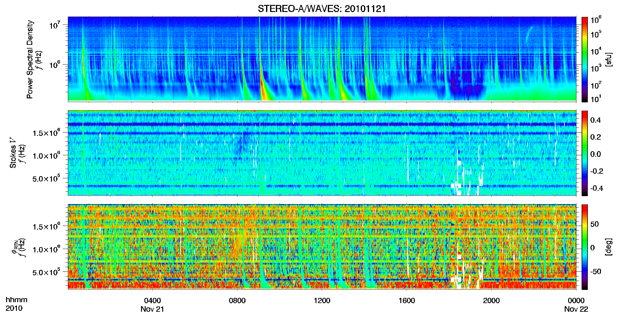Screen dimensions: 644x332
Task: Click the 0.2 Stokes colorbar label
Action: pyautogui.click(x=595, y=137)
